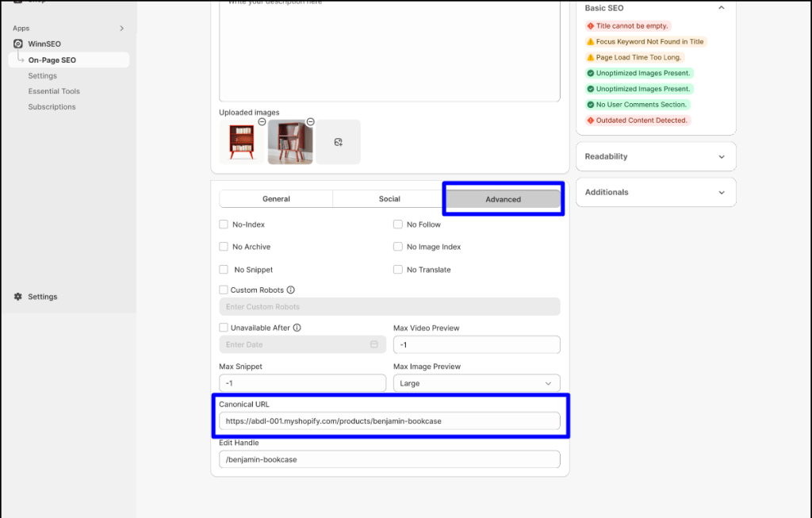Switch to the General tab
Screen dimensions: 812x518
point(276,199)
